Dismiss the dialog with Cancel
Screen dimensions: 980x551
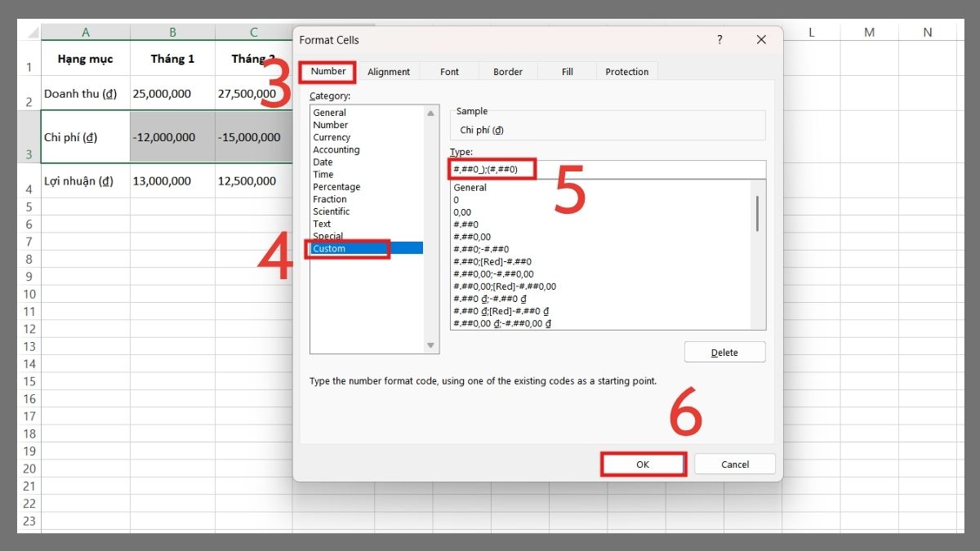(x=733, y=464)
